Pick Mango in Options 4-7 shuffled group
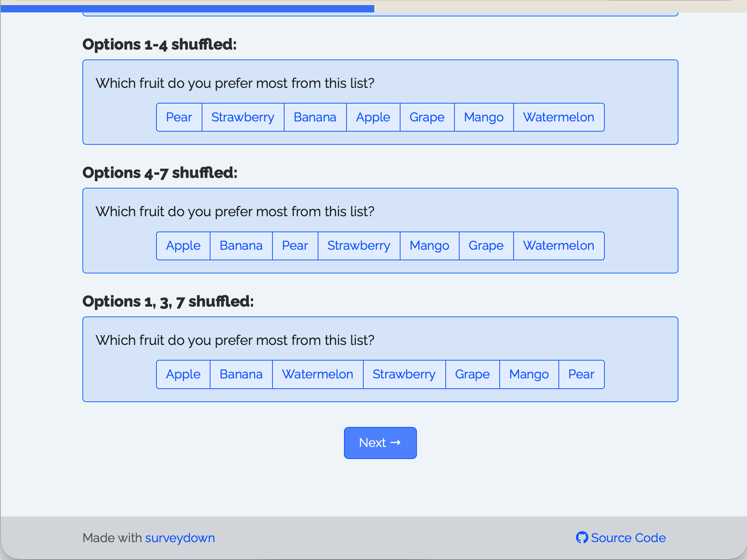The width and height of the screenshot is (747, 560). [x=429, y=246]
